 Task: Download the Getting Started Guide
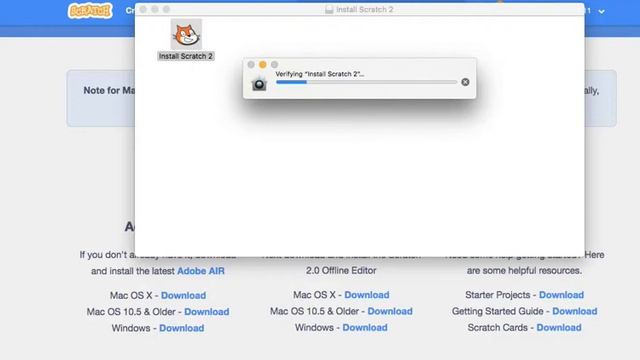click(575, 311)
